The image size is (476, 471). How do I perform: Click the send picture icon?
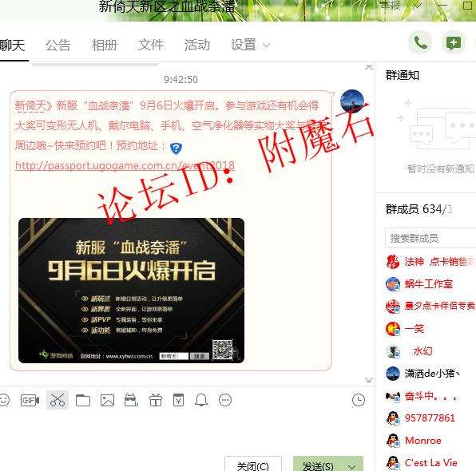coord(107,400)
